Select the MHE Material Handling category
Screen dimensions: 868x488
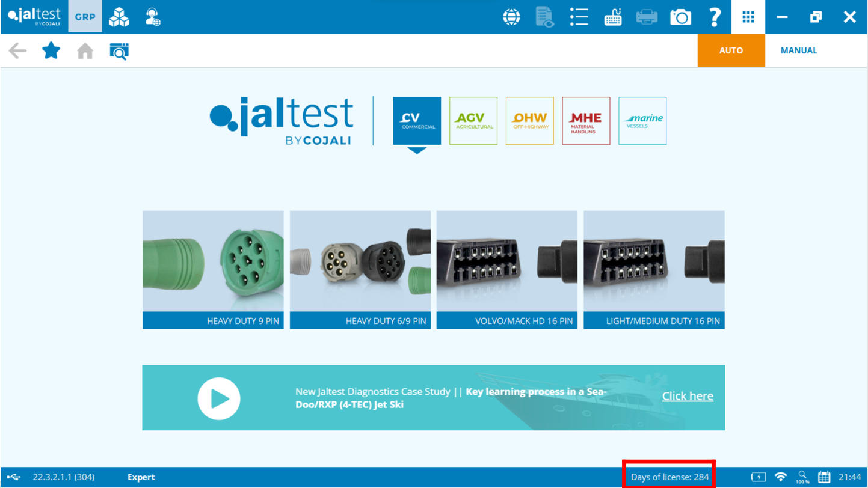(586, 121)
